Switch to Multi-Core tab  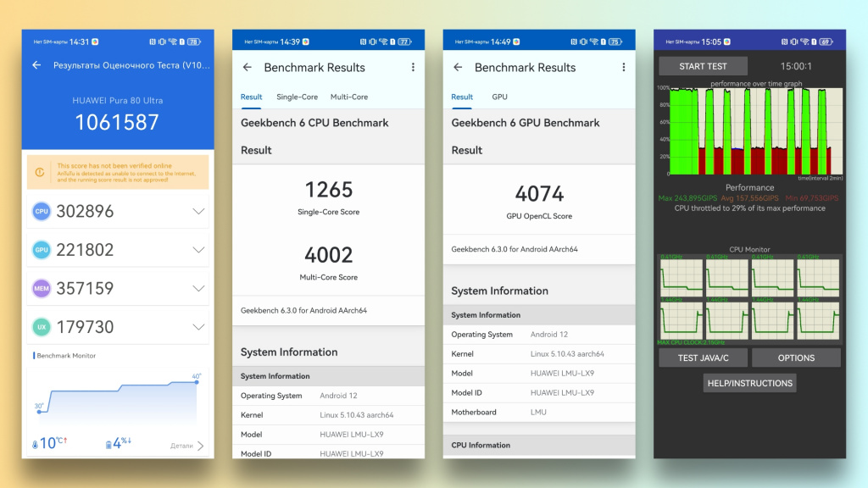click(349, 97)
